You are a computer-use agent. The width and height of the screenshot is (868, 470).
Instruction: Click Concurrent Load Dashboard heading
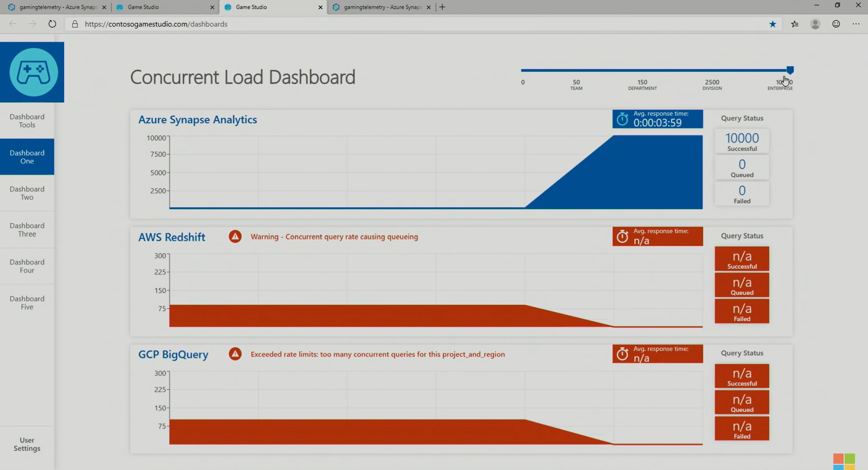click(x=242, y=77)
